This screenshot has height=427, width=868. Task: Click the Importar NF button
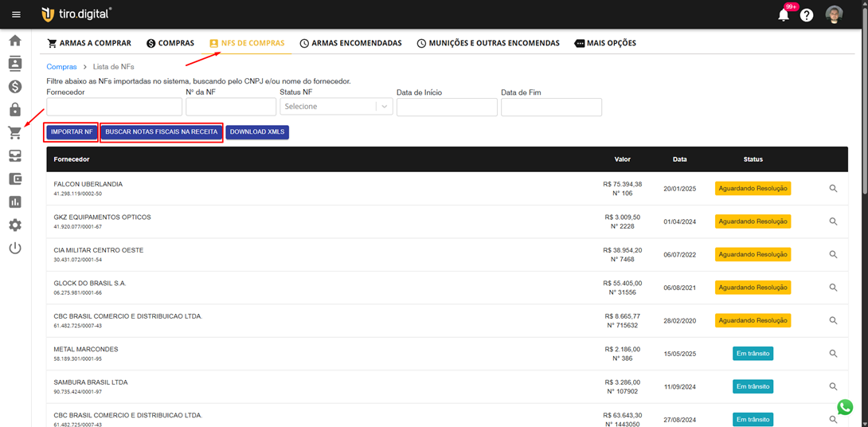pyautogui.click(x=72, y=132)
